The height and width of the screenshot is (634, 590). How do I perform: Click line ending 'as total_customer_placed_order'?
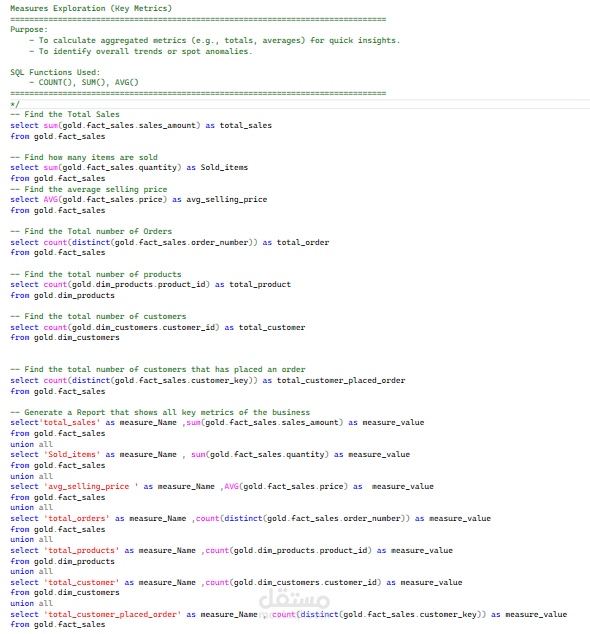coord(207,380)
